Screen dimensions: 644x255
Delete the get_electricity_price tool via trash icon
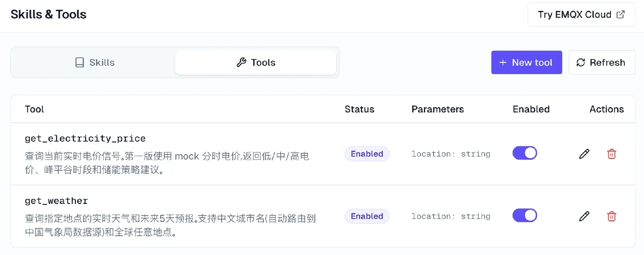(x=612, y=154)
